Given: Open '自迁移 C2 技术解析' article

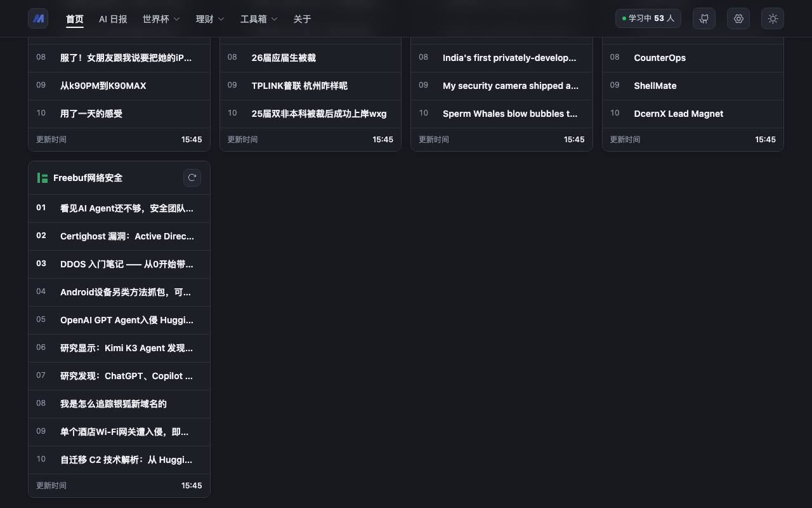Looking at the screenshot, I should pyautogui.click(x=119, y=460).
